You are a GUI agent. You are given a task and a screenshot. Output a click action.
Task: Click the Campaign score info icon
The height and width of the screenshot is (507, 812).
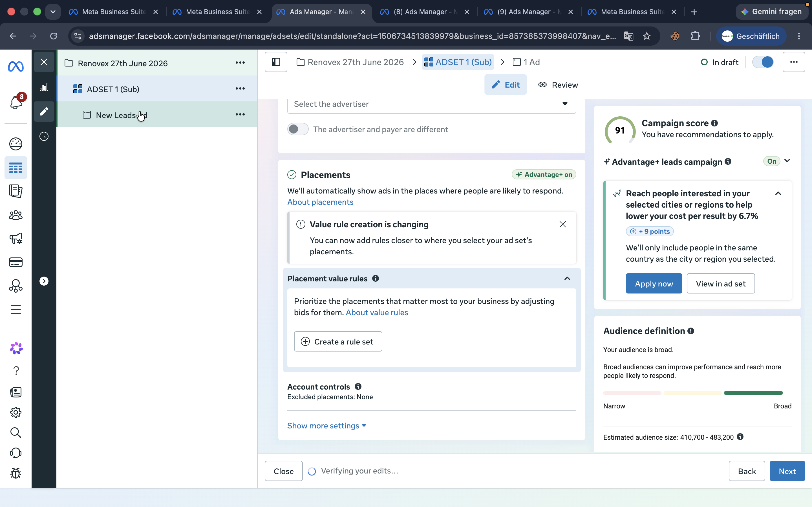tap(714, 123)
